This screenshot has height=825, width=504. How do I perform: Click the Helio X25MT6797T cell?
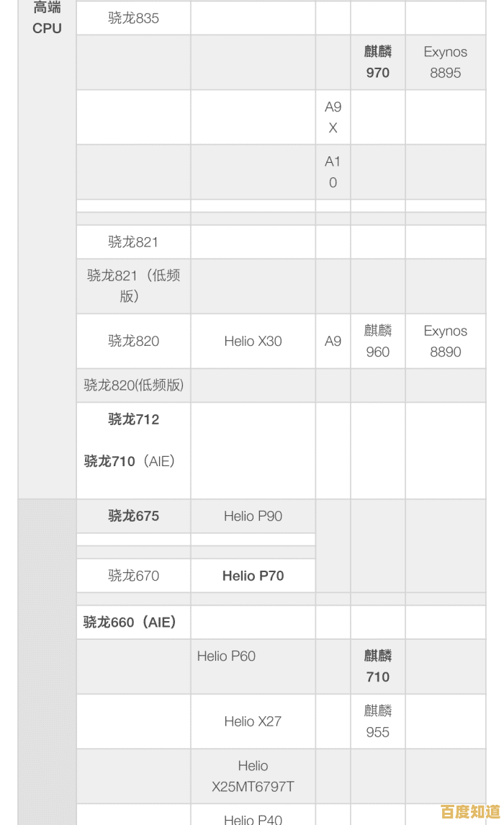pyautogui.click(x=253, y=776)
